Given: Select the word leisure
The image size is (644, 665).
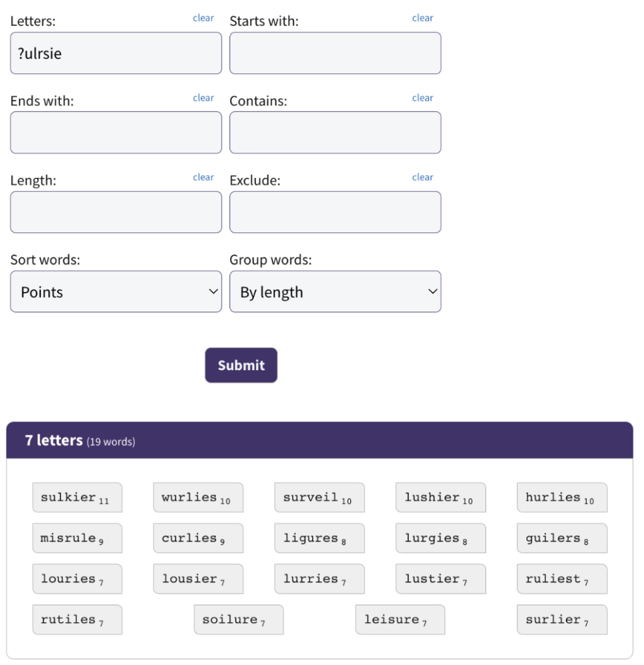Looking at the screenshot, I should click(x=400, y=620).
